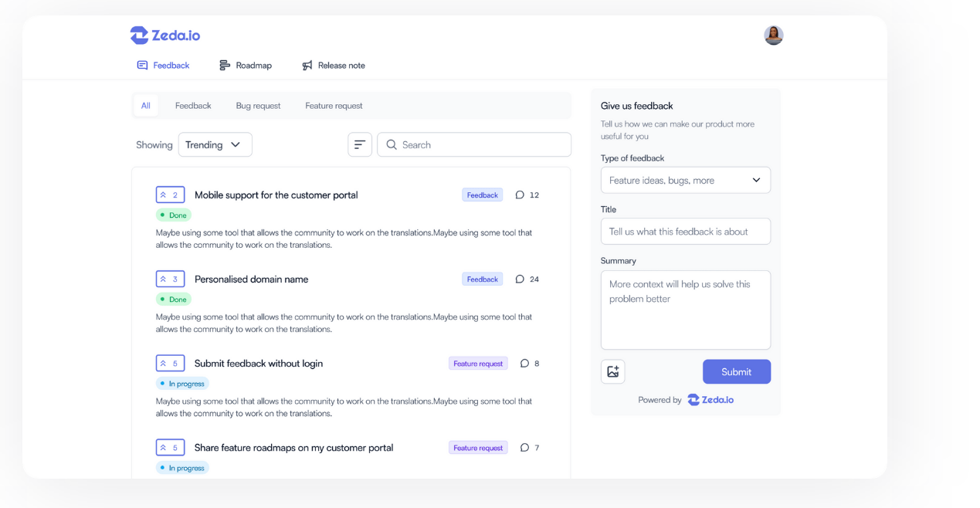Click the Release note megaphone icon
The width and height of the screenshot is (980, 508).
pos(307,65)
